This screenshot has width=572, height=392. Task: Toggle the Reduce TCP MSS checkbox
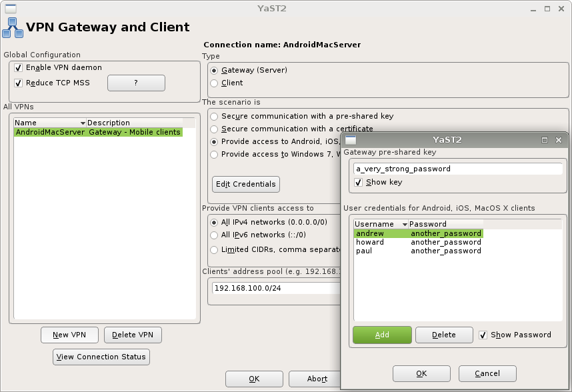click(x=19, y=83)
